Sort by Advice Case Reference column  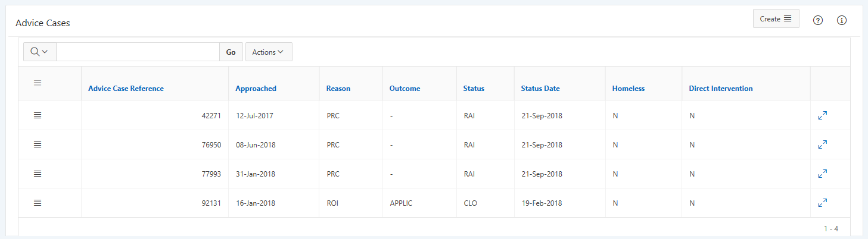click(x=126, y=89)
